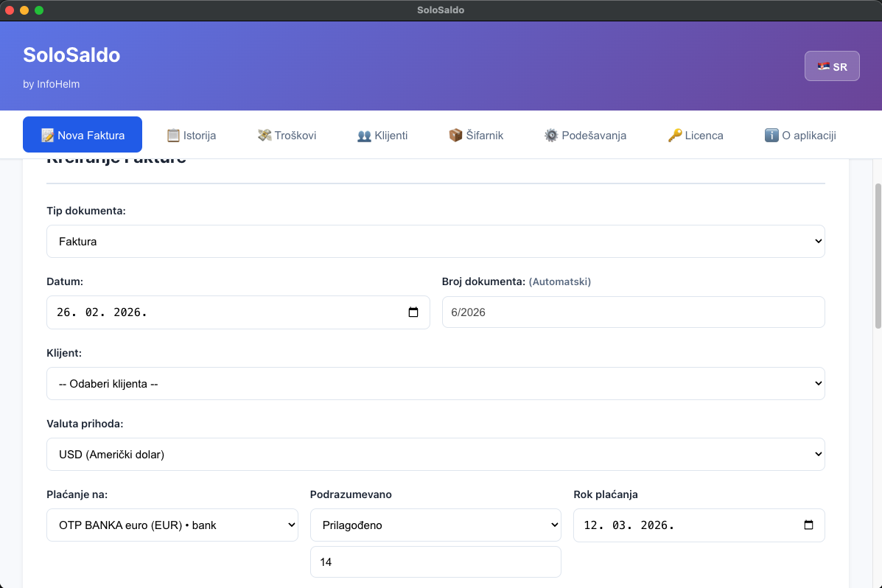The height and width of the screenshot is (588, 882).
Task: Click the gear icon beside Podešavanja
Action: (551, 136)
